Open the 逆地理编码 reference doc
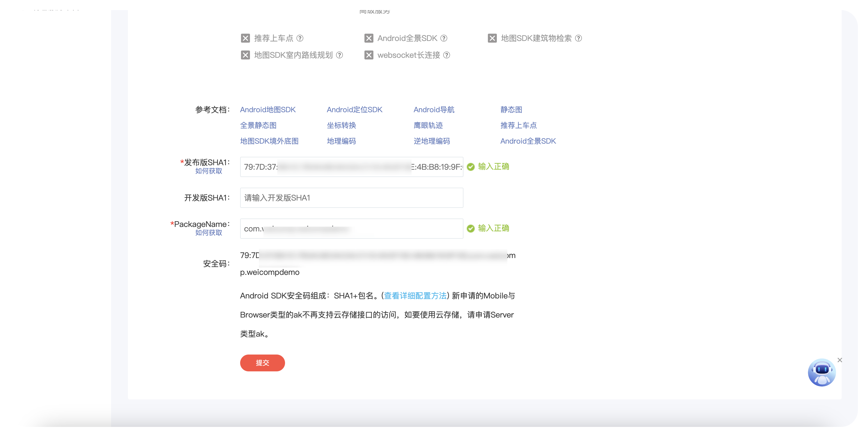 click(x=432, y=141)
